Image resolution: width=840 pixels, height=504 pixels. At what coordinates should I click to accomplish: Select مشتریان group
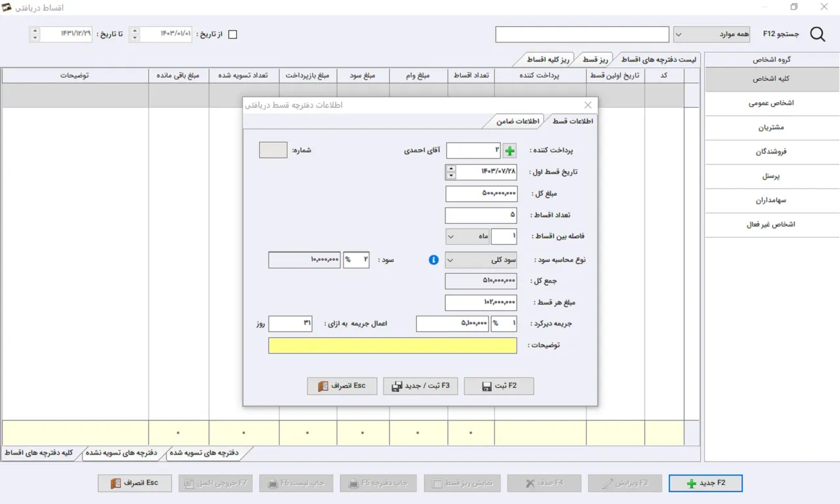click(x=772, y=127)
